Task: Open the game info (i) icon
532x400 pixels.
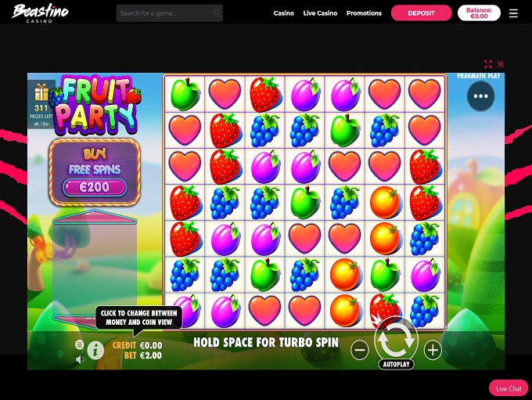Action: tap(95, 350)
